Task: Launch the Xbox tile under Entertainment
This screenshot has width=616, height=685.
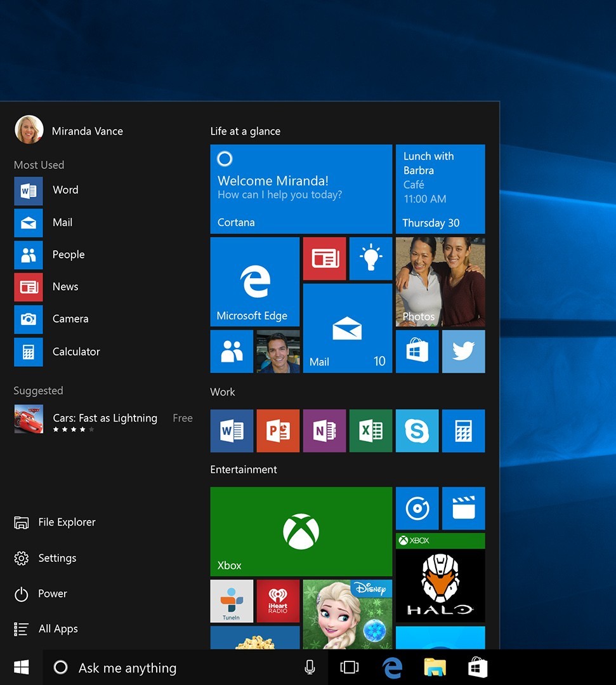Action: 301,531
